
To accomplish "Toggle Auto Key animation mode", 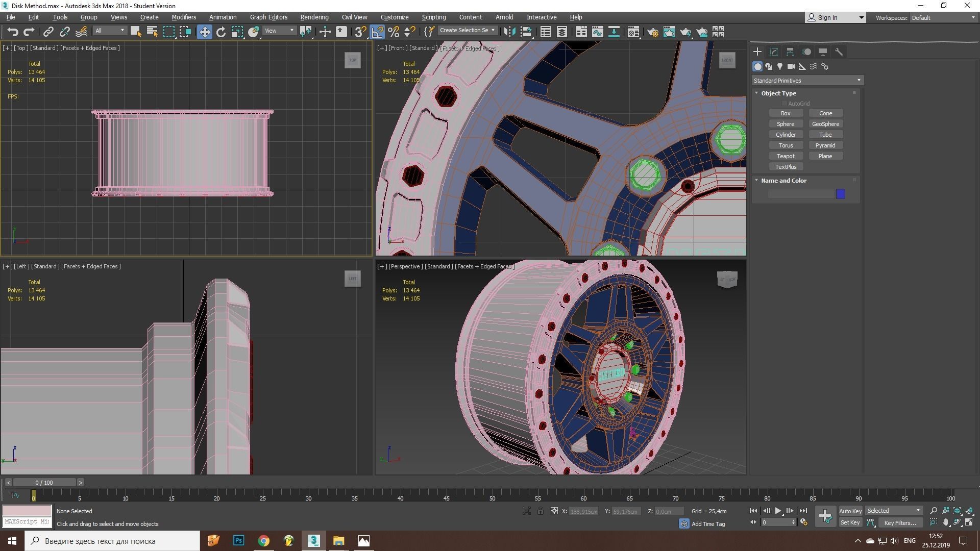I will click(850, 511).
